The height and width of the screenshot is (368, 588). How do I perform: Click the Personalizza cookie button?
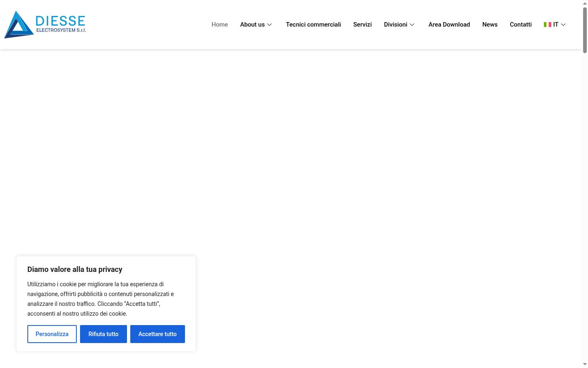[52, 334]
